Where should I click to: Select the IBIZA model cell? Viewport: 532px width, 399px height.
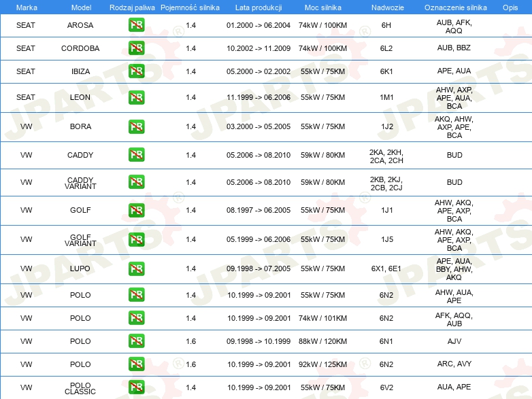pyautogui.click(x=80, y=71)
